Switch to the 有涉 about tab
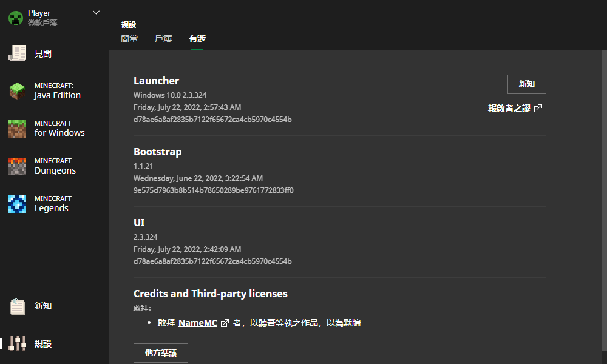 (x=197, y=38)
